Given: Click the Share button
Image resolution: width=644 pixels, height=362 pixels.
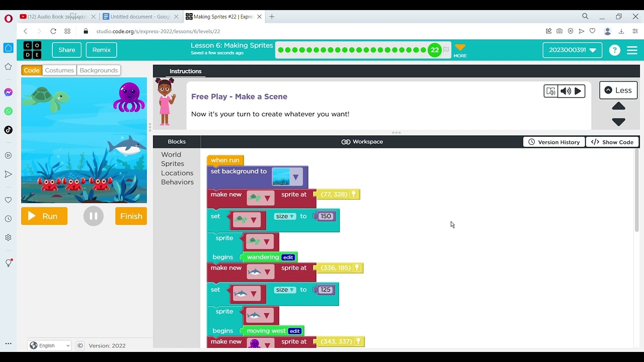Looking at the screenshot, I should (66, 50).
